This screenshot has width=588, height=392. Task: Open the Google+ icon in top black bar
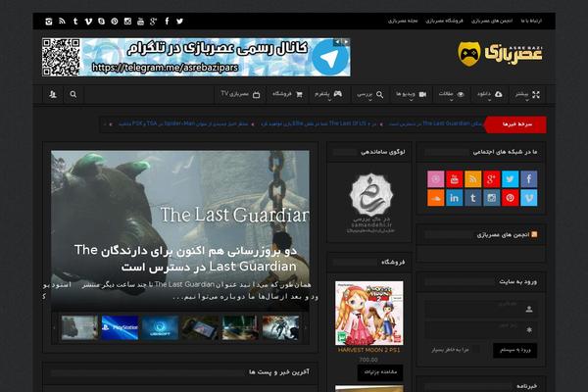153,21
